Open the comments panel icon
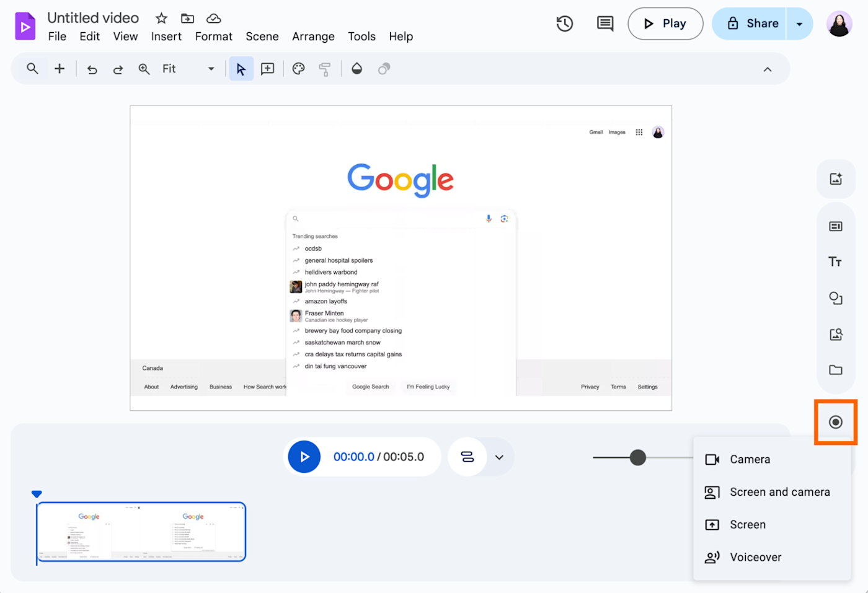Image resolution: width=868 pixels, height=593 pixels. pos(605,24)
